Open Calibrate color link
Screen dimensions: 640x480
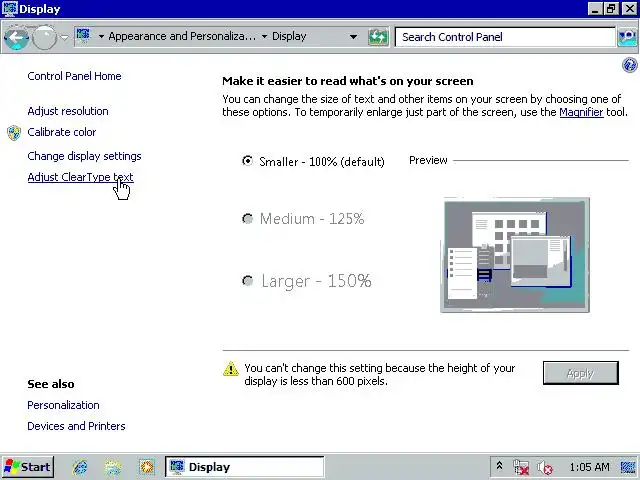click(x=62, y=132)
